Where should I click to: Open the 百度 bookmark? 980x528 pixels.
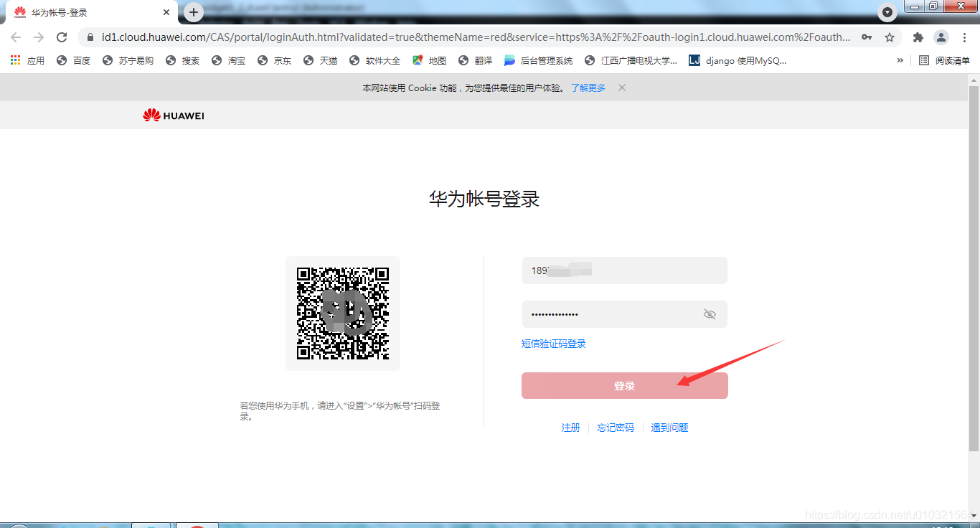click(73, 61)
